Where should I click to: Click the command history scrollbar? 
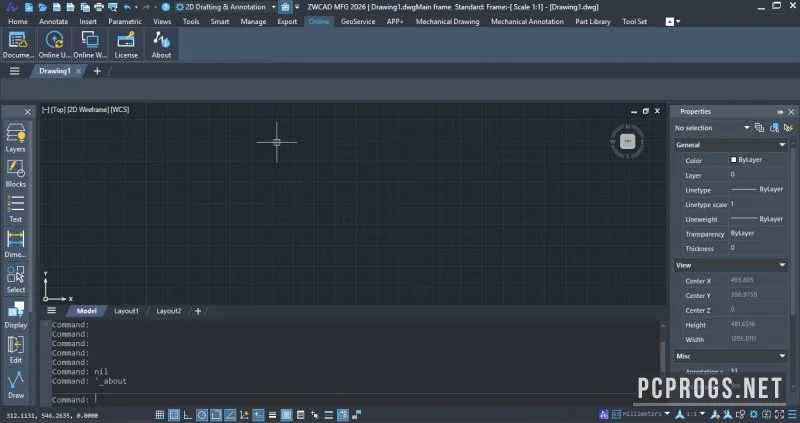662,356
